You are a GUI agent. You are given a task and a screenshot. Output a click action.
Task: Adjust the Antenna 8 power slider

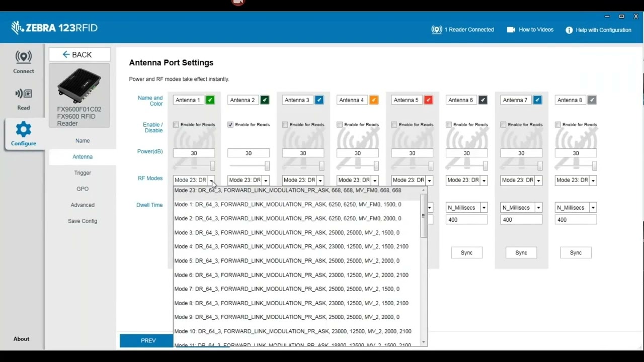point(595,166)
